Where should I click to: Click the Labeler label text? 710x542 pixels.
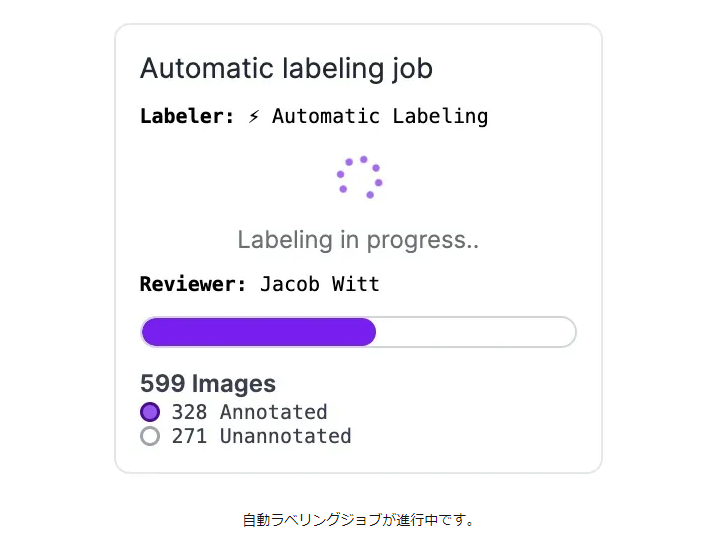coord(187,116)
